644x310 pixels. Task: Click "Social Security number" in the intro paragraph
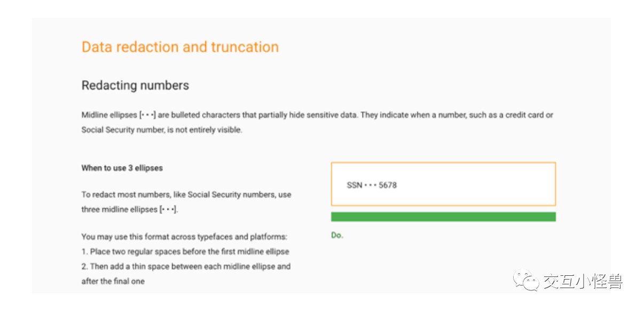click(121, 129)
